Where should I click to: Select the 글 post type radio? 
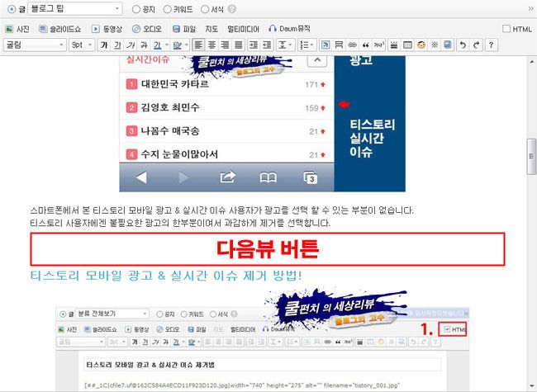pos(12,9)
